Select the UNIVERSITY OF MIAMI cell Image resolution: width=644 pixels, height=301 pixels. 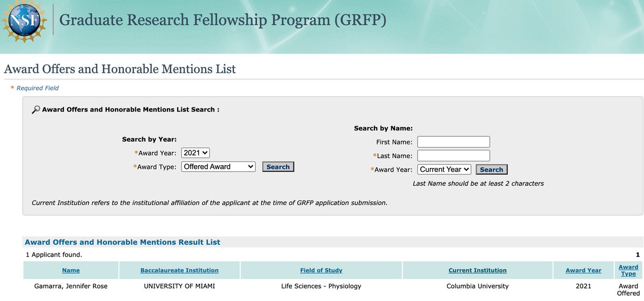click(179, 286)
